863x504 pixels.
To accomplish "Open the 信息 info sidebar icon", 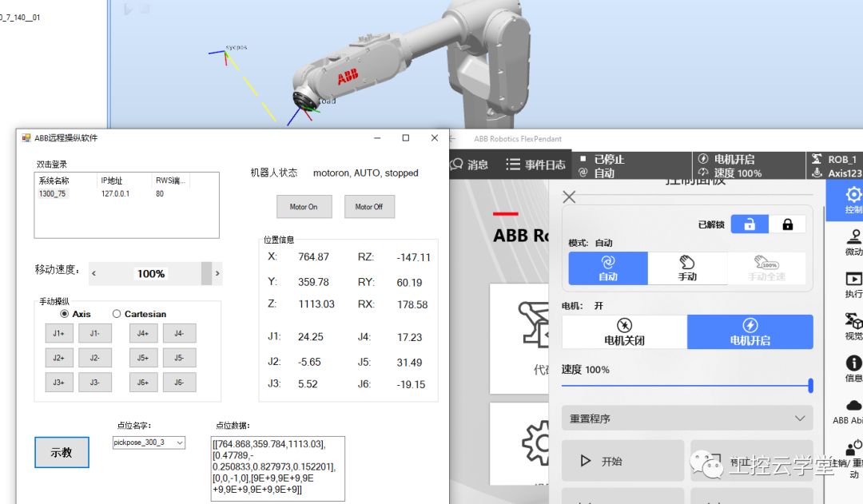I will [853, 368].
